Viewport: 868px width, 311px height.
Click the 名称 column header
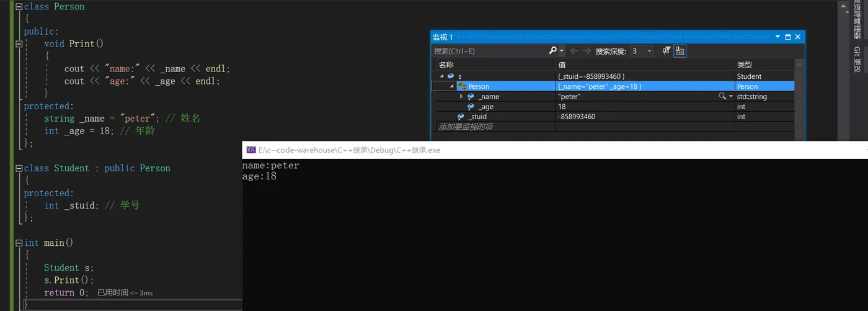pos(446,65)
